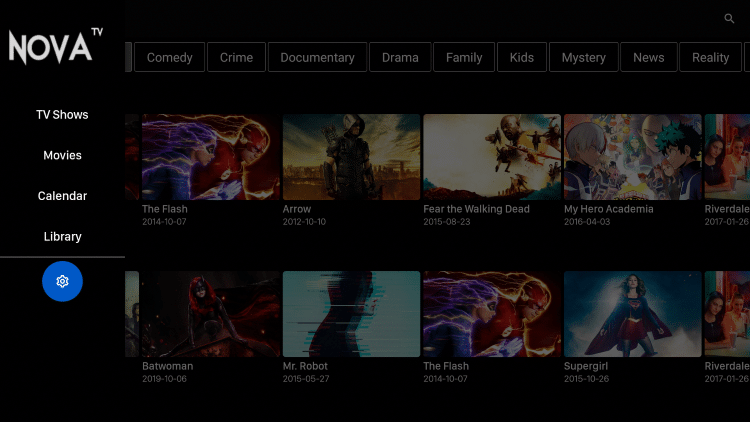Open The Flash poster in top row

[210, 157]
